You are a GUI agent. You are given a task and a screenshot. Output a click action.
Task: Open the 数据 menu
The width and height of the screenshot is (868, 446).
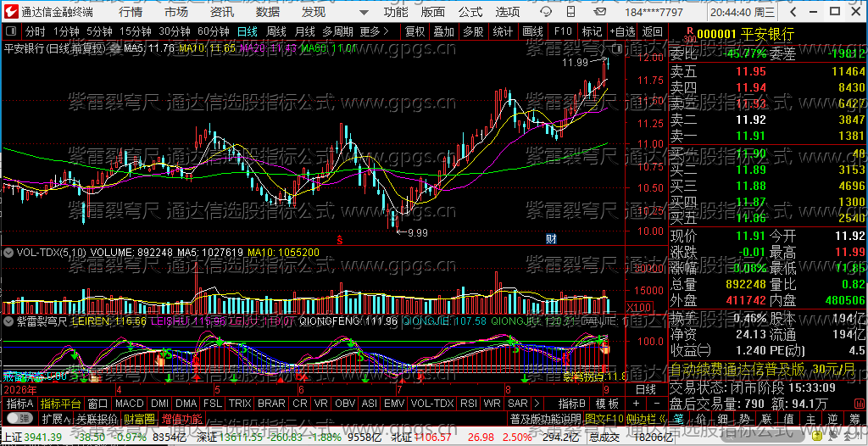pyautogui.click(x=268, y=12)
